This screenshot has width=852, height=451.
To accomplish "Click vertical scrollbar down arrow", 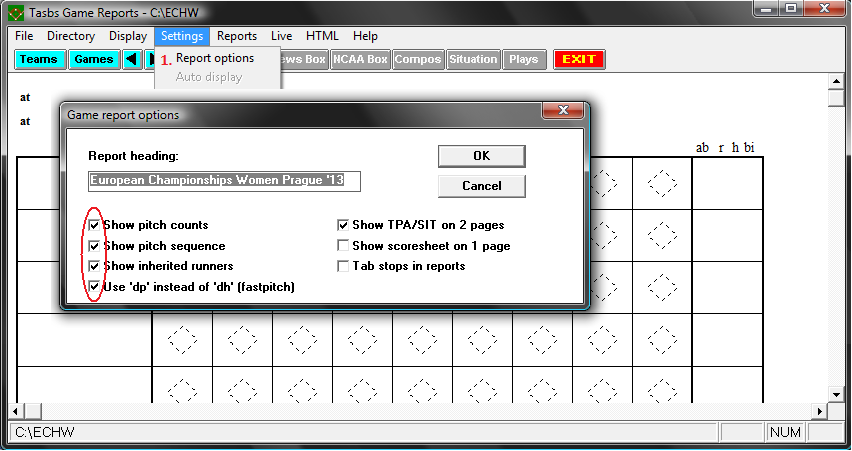I will tap(836, 394).
